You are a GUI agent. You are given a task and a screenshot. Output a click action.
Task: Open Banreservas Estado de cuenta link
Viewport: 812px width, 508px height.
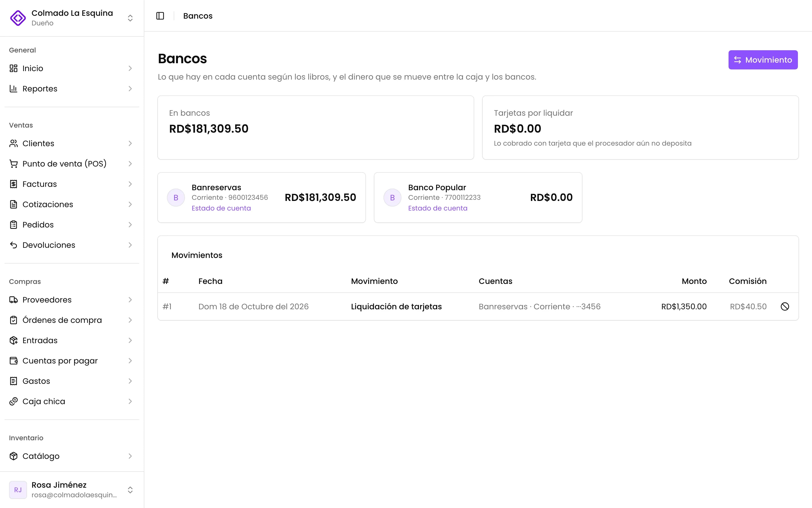pos(221,208)
